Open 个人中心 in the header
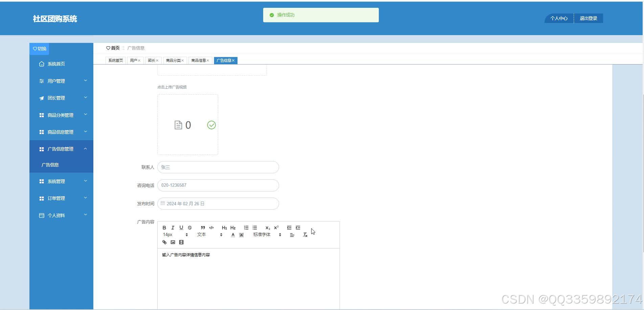644x310 pixels. (x=559, y=18)
